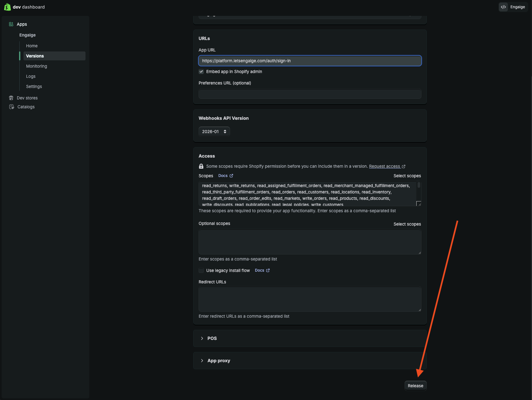The height and width of the screenshot is (400, 532).
Task: Click the Dev stores storefront icon
Action: [x=11, y=98]
